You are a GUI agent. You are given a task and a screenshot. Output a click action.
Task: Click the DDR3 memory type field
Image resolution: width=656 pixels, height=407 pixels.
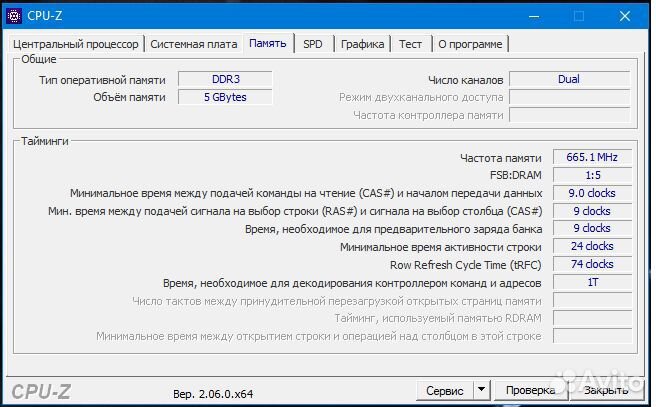point(226,79)
